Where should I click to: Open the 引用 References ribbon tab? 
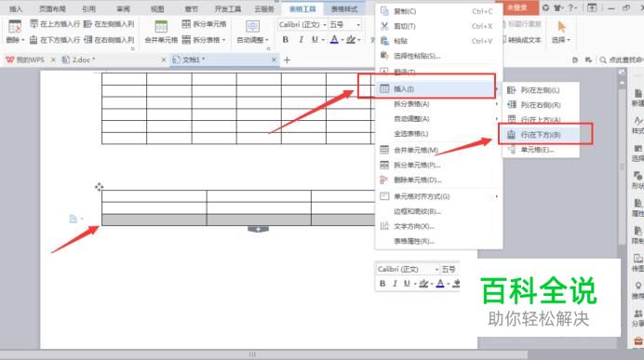(x=88, y=8)
